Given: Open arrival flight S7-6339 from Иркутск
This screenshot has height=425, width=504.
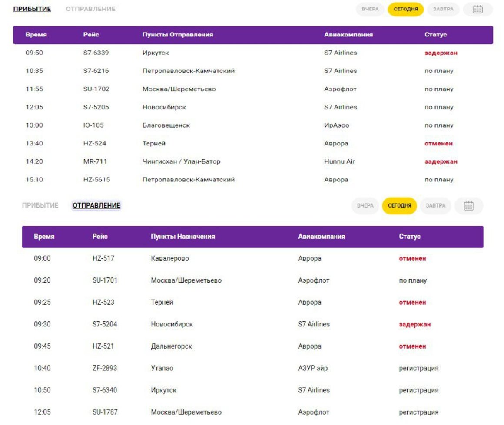Looking at the screenshot, I should (x=253, y=53).
